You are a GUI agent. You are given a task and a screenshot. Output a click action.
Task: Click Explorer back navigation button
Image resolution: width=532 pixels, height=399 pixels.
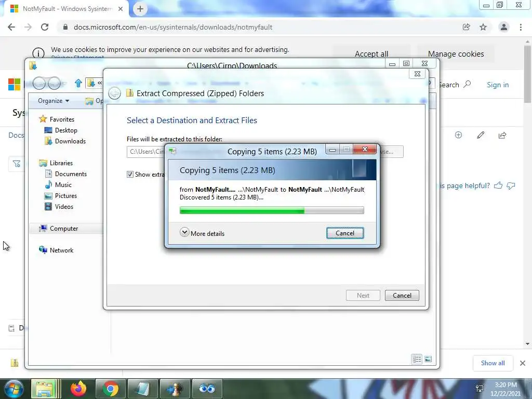pos(39,83)
